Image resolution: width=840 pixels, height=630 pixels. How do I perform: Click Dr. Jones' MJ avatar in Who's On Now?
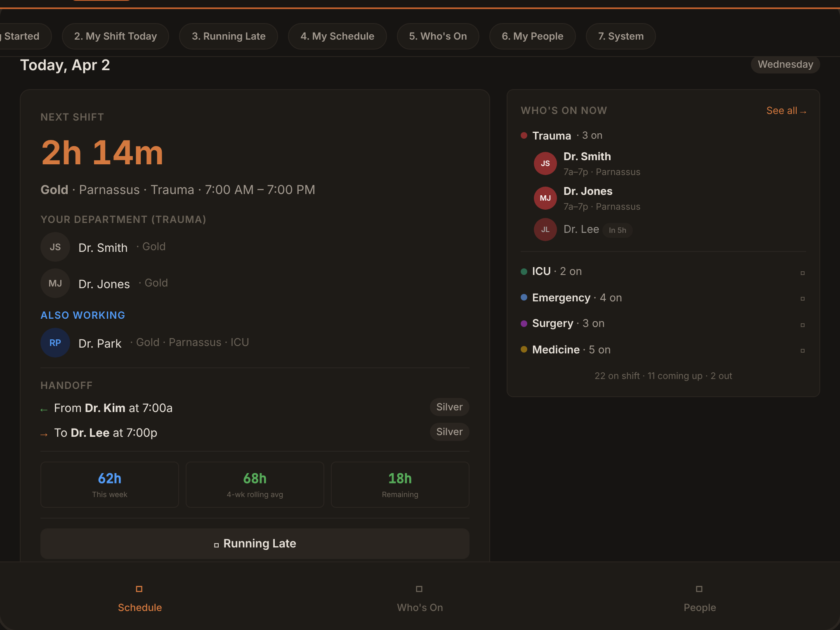pos(545,198)
